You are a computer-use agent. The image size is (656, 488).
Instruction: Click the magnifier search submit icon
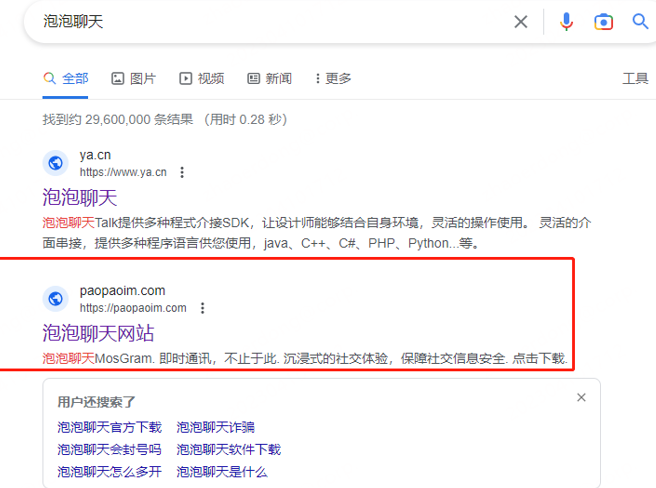click(x=640, y=21)
